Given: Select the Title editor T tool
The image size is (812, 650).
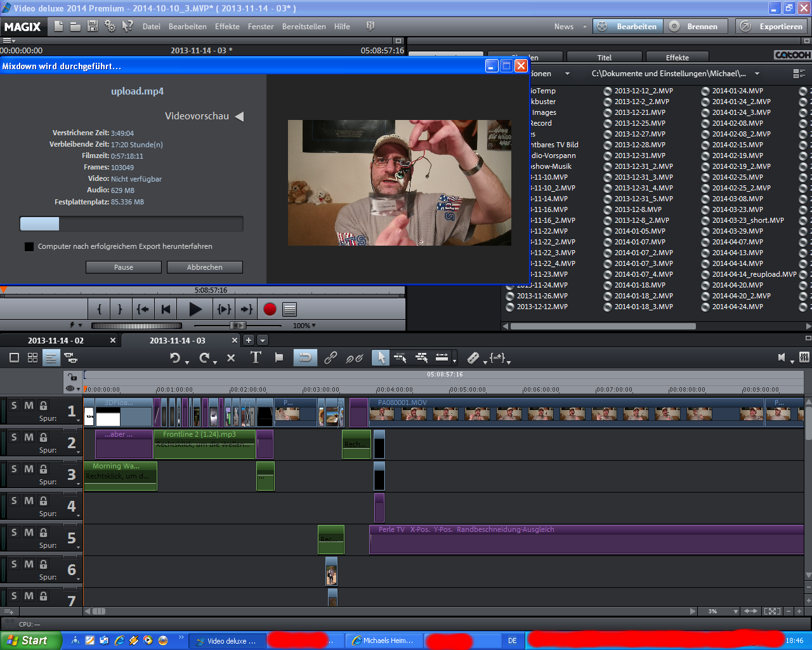Looking at the screenshot, I should click(256, 357).
